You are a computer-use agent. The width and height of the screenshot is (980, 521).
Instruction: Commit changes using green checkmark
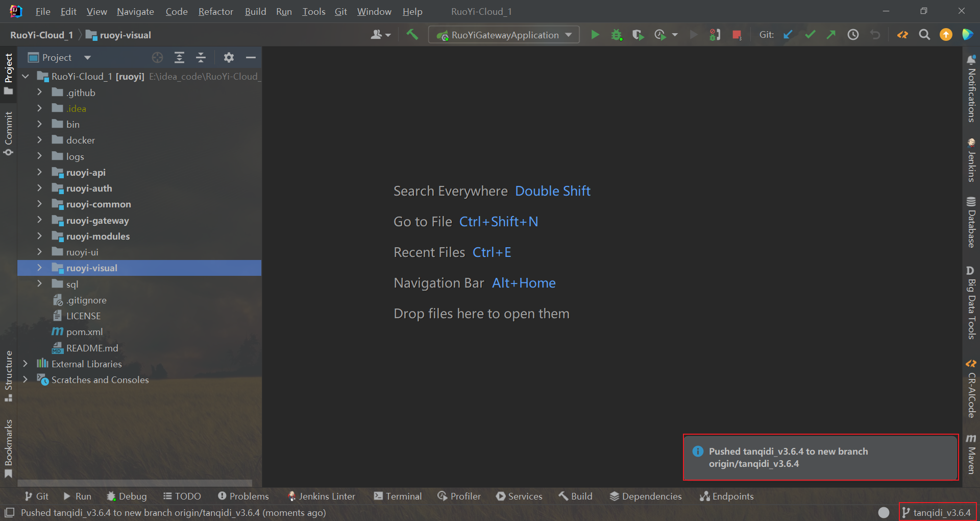click(810, 35)
